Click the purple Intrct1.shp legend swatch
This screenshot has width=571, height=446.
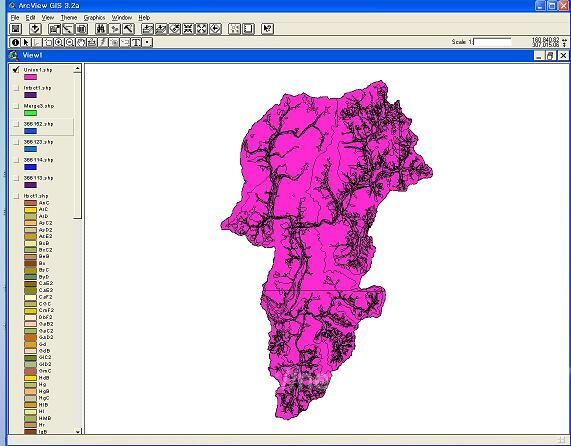point(30,95)
